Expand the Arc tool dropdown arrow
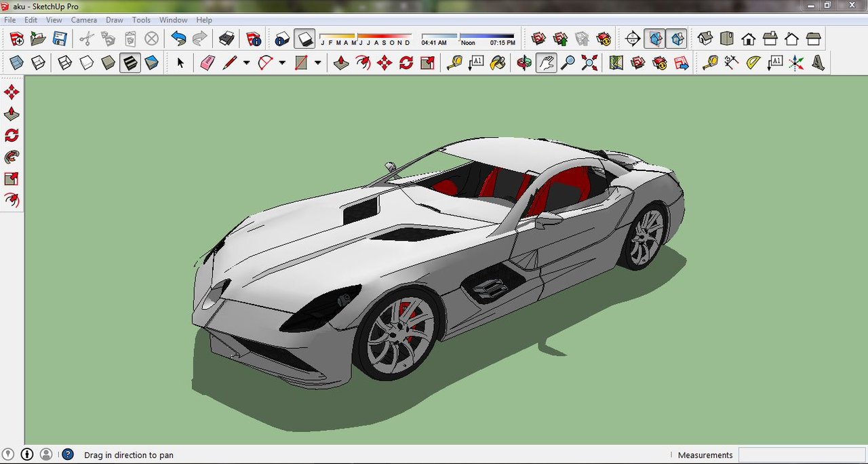Viewport: 868px width, 464px height. [282, 63]
